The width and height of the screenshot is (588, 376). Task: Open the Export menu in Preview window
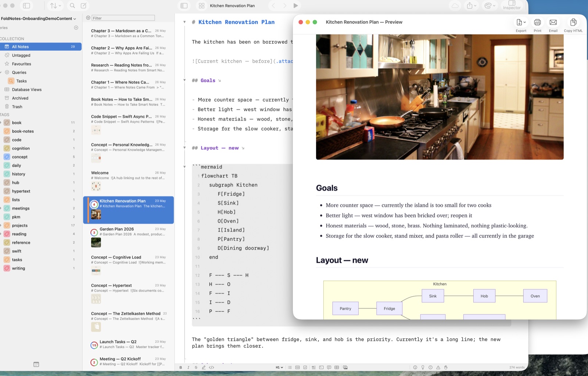click(x=521, y=25)
